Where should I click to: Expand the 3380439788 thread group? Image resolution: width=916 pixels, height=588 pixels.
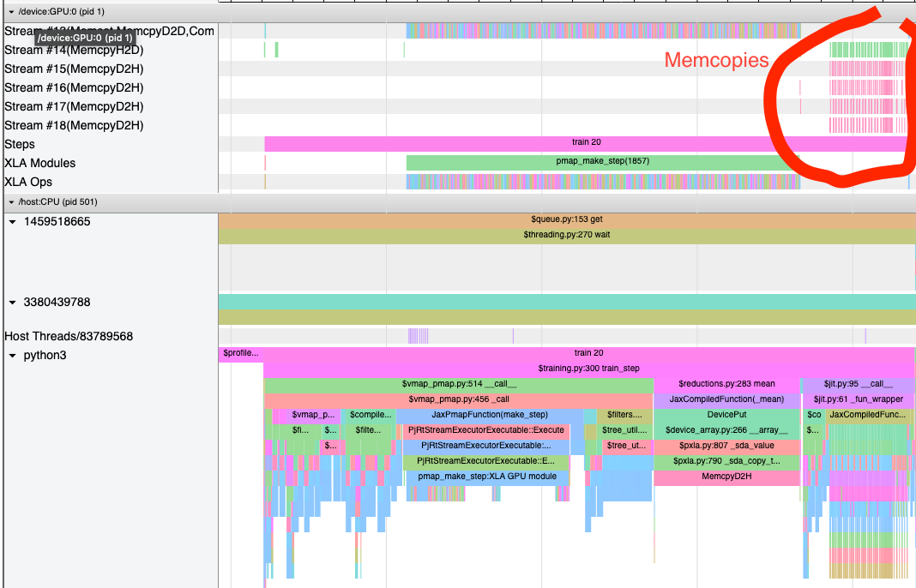[10, 302]
